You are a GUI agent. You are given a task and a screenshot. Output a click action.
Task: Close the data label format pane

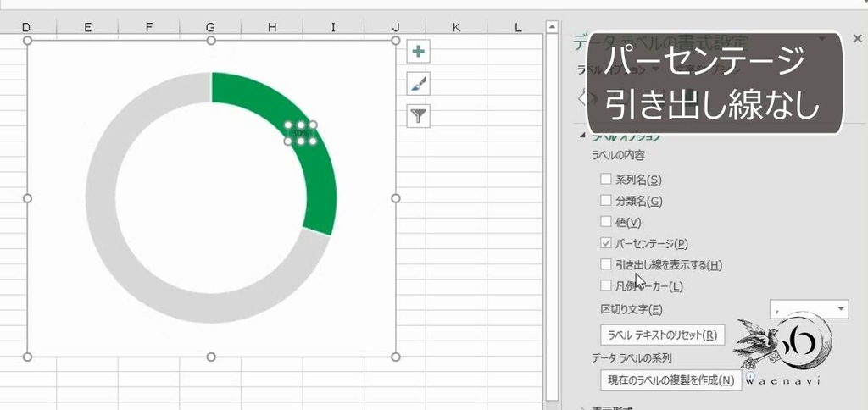click(x=858, y=39)
